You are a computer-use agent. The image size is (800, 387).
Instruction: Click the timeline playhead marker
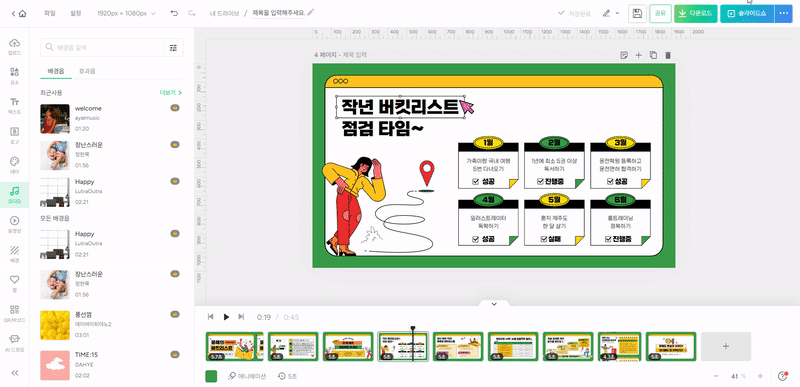point(413,328)
